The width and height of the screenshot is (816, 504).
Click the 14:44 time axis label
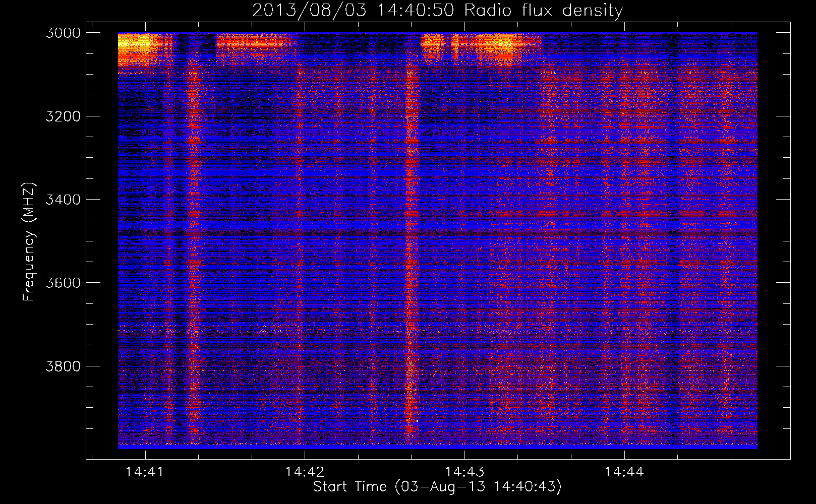point(624,472)
